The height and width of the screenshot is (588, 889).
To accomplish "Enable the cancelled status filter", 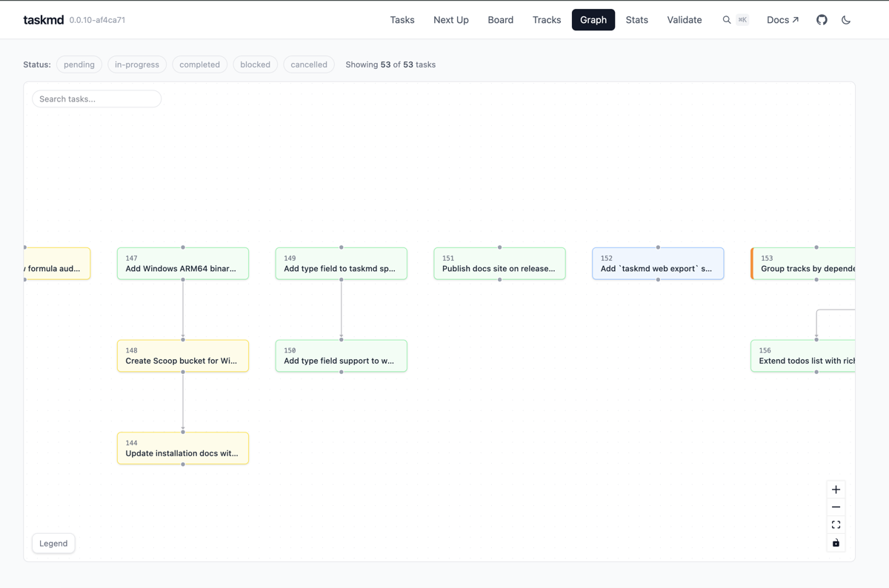I will click(x=309, y=64).
